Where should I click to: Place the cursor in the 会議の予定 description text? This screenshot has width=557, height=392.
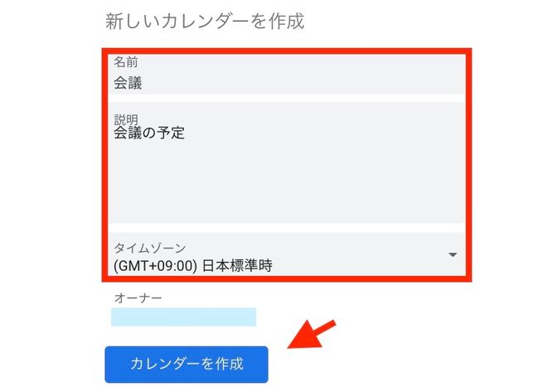149,133
